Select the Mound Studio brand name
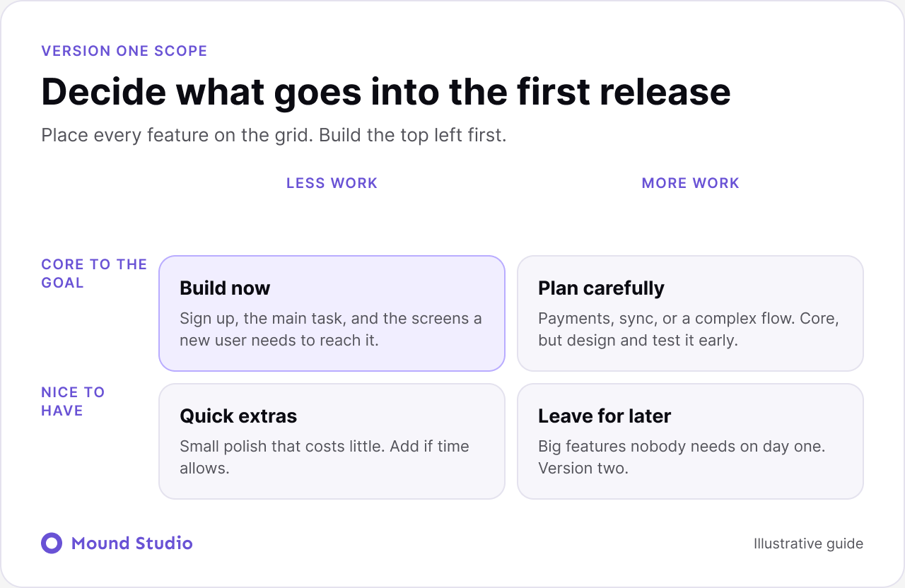Screen dimensions: 905x588 click(x=132, y=543)
